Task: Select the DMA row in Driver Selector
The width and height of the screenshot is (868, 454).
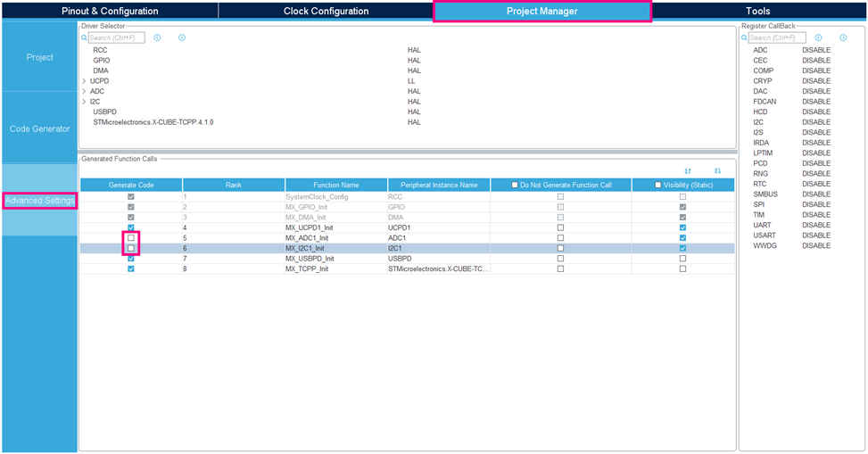Action: point(101,70)
